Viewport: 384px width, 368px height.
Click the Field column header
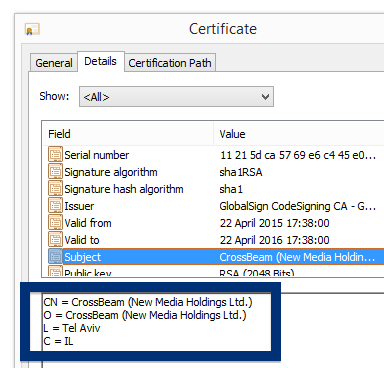click(128, 134)
